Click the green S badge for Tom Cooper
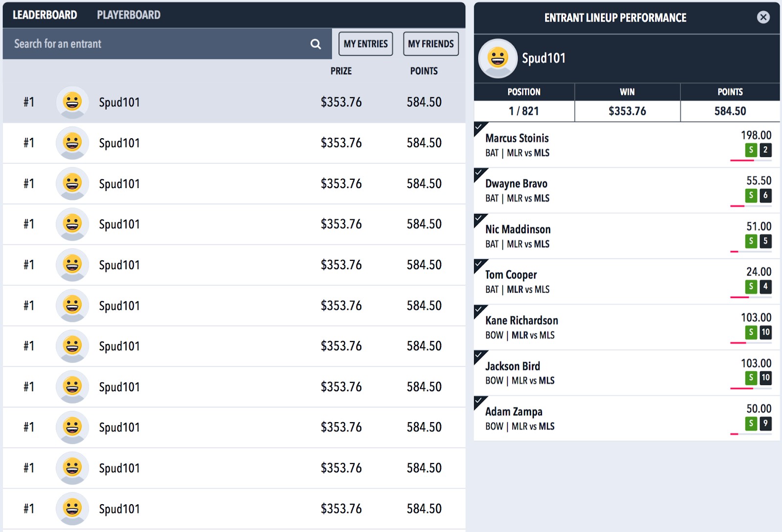782x532 pixels. coord(751,286)
